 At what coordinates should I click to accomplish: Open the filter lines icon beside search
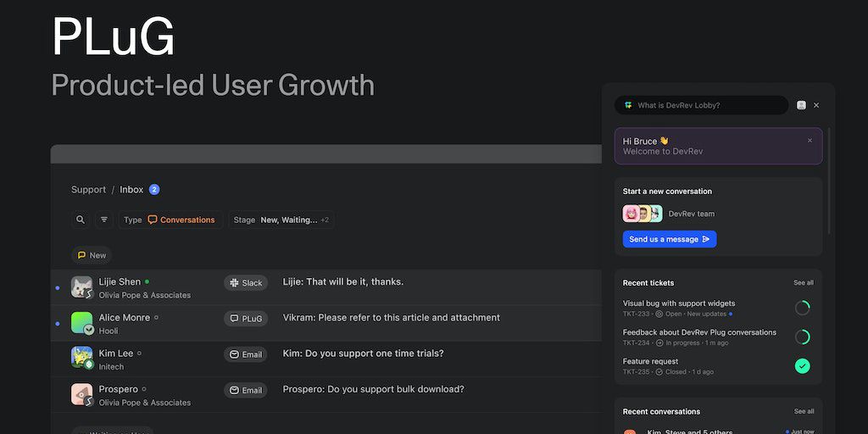click(x=104, y=220)
